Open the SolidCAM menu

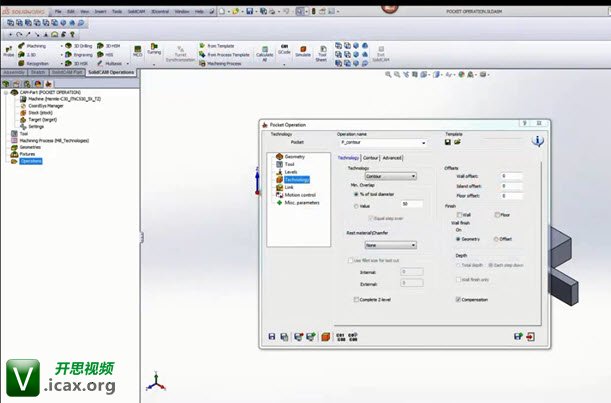tap(136, 12)
